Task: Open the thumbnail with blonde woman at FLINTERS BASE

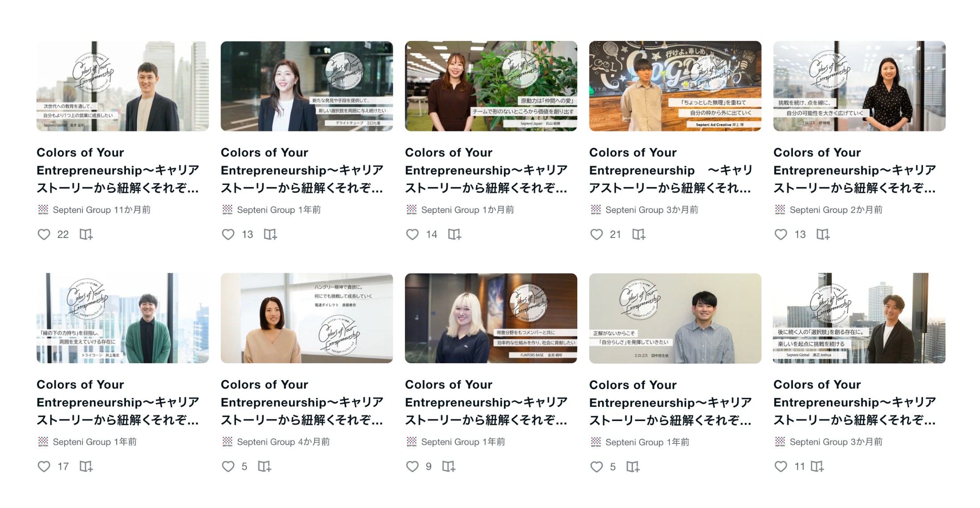Action: (x=491, y=318)
